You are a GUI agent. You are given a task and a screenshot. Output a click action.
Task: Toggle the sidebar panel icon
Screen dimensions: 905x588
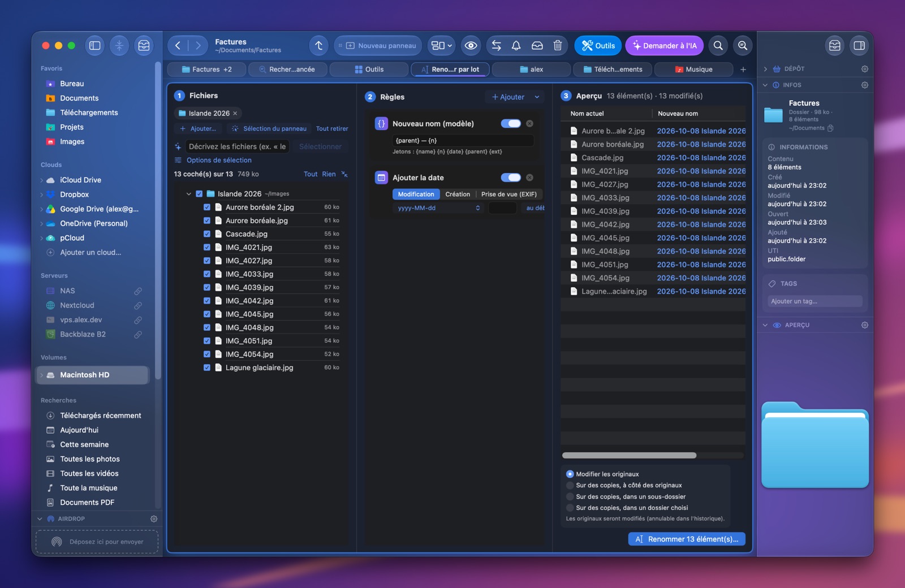(x=95, y=46)
